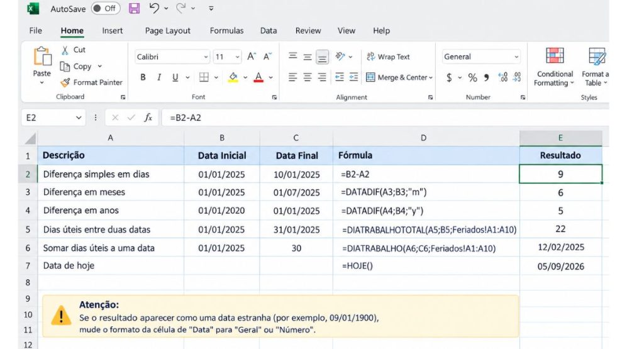Open the File menu
The width and height of the screenshot is (644, 349).
pos(35,31)
